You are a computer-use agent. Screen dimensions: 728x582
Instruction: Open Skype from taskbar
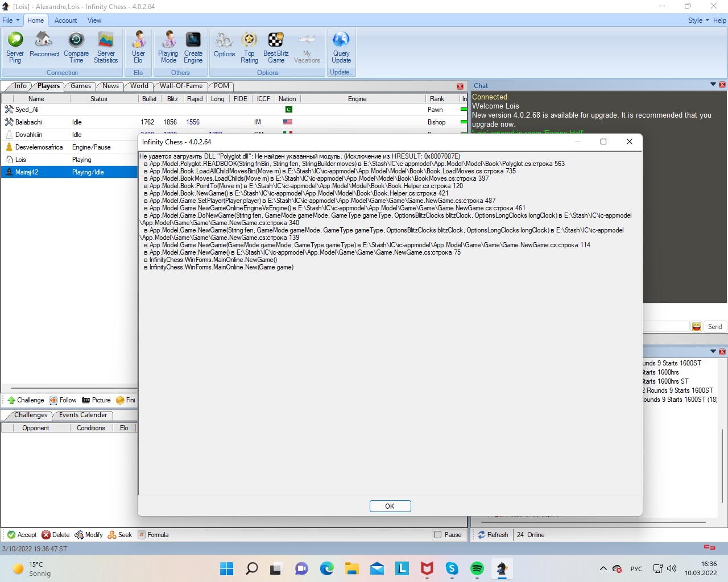452,568
